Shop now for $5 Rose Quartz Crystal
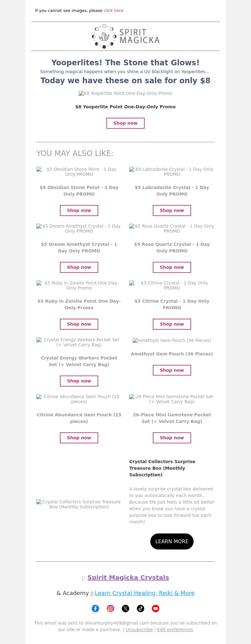 172,267
